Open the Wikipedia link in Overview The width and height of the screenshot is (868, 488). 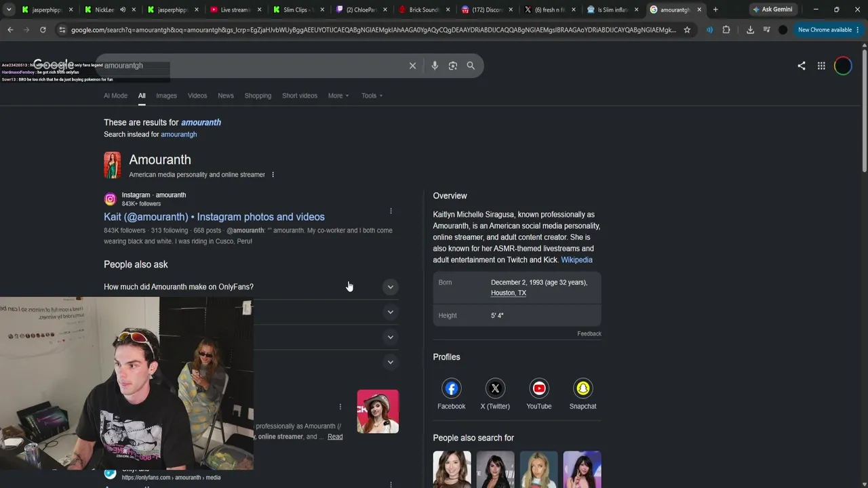pyautogui.click(x=576, y=260)
